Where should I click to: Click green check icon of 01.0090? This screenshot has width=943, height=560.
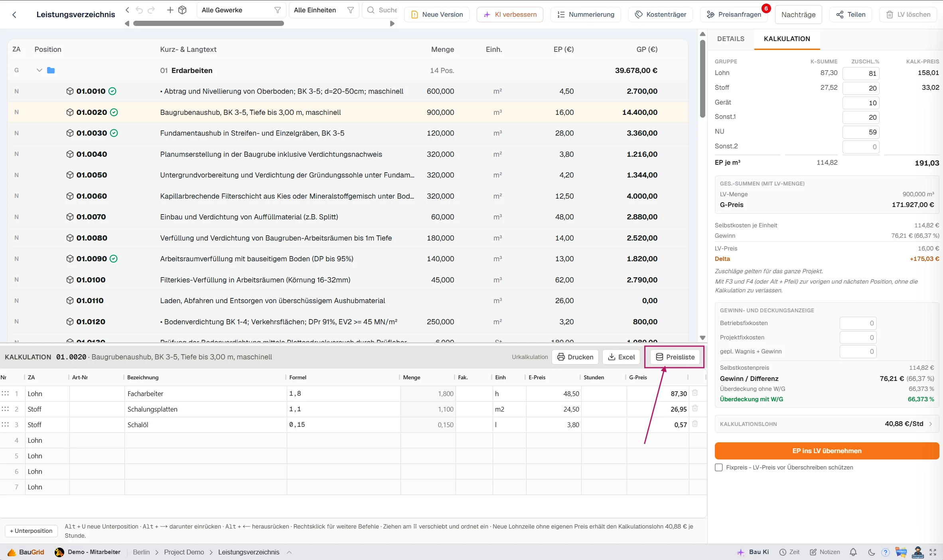coord(113,259)
